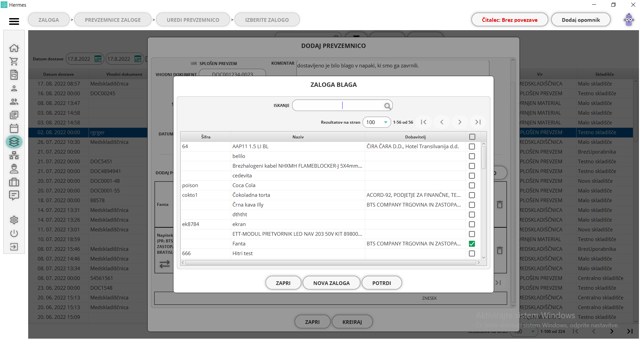Viewport: 644px width, 343px height.
Task: Click the purple mascot avatar icon
Action: 629,20
